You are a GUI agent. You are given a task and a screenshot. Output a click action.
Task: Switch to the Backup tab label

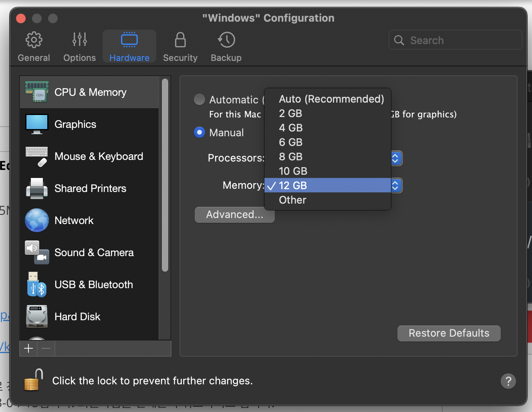pyautogui.click(x=226, y=58)
